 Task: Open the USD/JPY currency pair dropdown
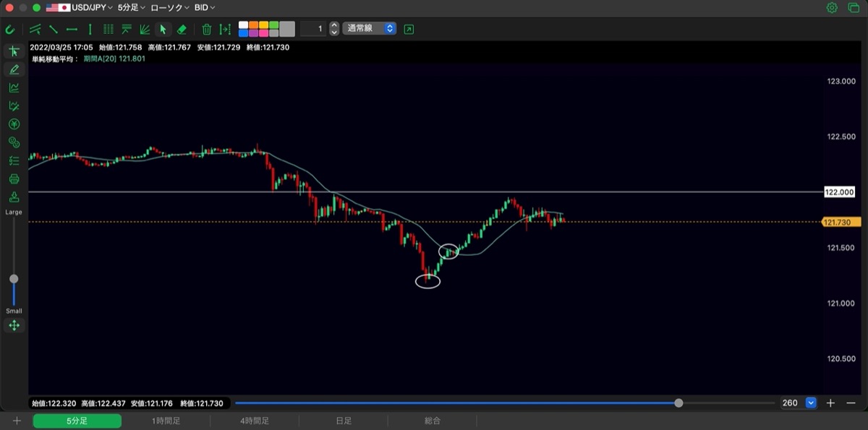point(80,7)
